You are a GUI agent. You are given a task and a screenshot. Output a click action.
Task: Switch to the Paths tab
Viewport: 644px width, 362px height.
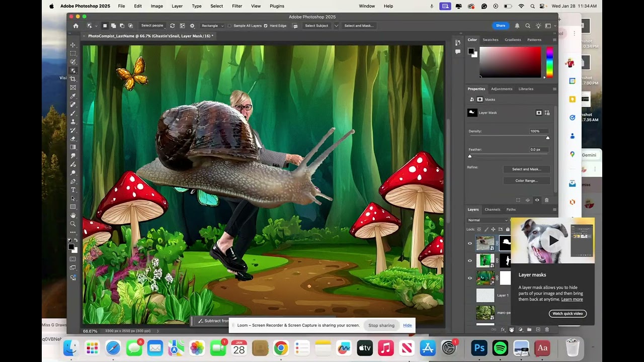[511, 210]
